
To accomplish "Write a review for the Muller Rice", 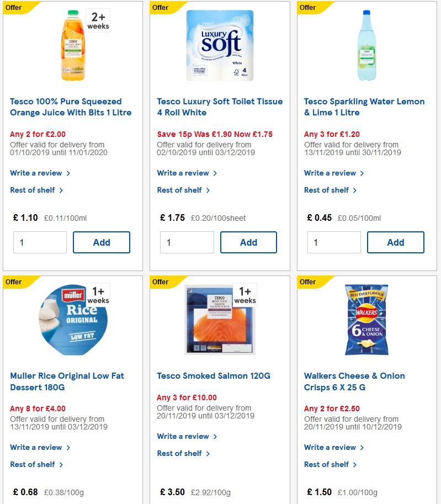I will [x=36, y=447].
